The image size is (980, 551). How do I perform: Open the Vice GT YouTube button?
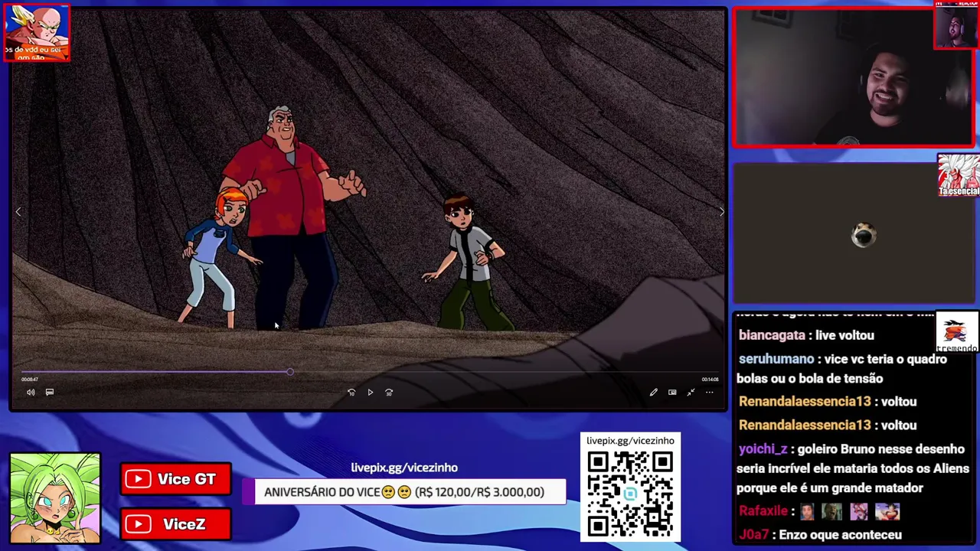(175, 479)
